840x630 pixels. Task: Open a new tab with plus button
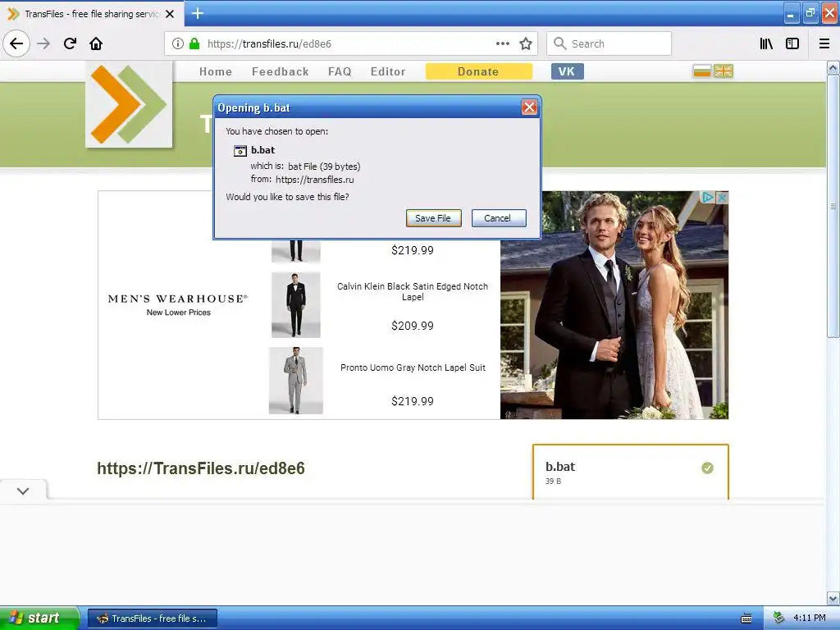click(197, 13)
